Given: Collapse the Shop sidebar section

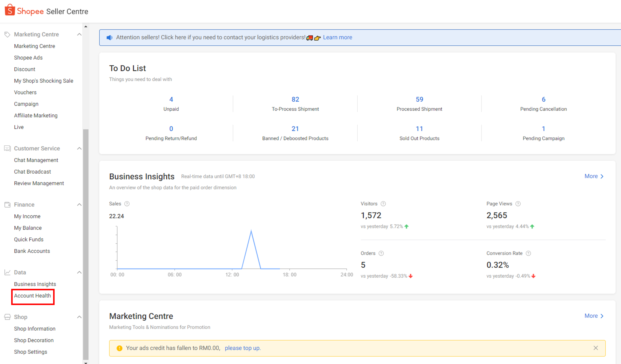Looking at the screenshot, I should pyautogui.click(x=79, y=317).
